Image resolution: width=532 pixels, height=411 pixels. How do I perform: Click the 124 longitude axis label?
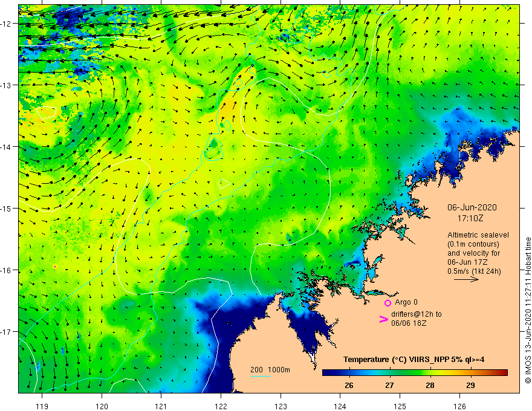tap(340, 406)
